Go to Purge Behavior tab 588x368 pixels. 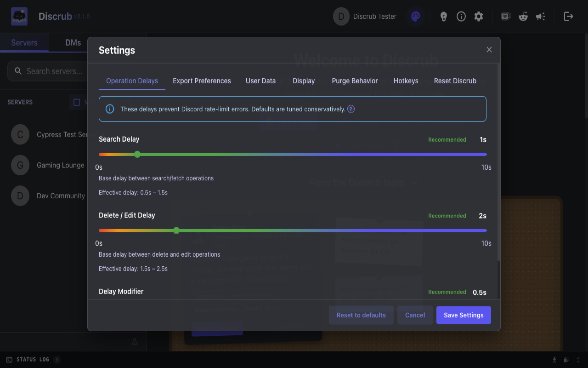point(355,81)
